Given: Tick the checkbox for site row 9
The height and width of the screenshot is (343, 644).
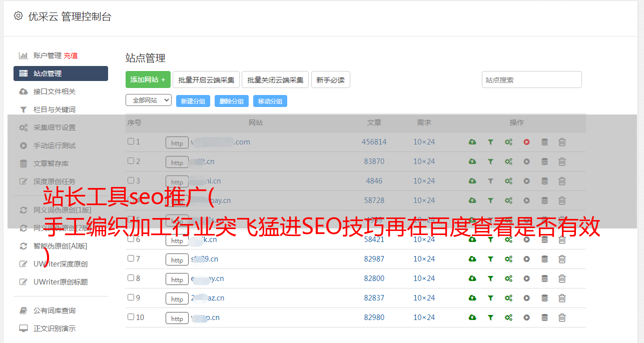Looking at the screenshot, I should tap(131, 297).
